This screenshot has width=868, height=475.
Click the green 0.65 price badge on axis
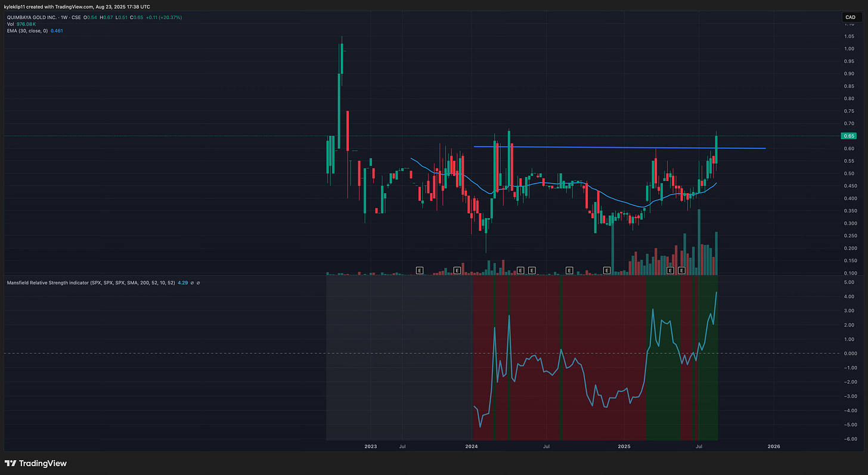[x=850, y=136]
